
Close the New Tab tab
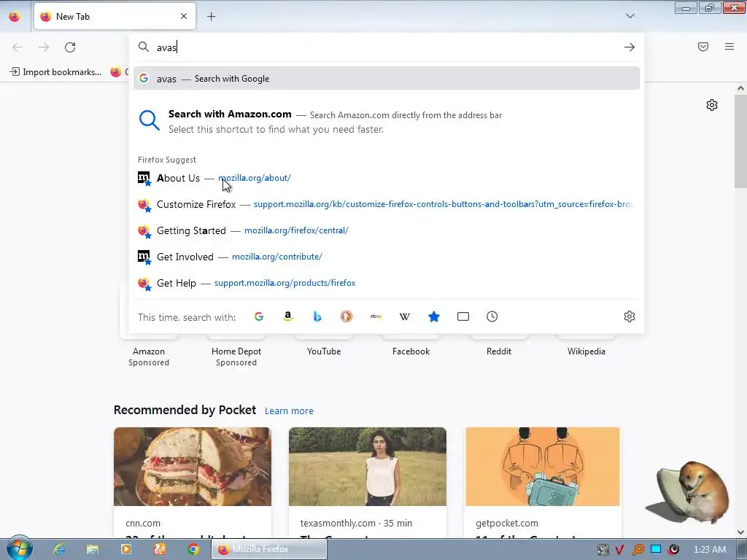(x=184, y=16)
